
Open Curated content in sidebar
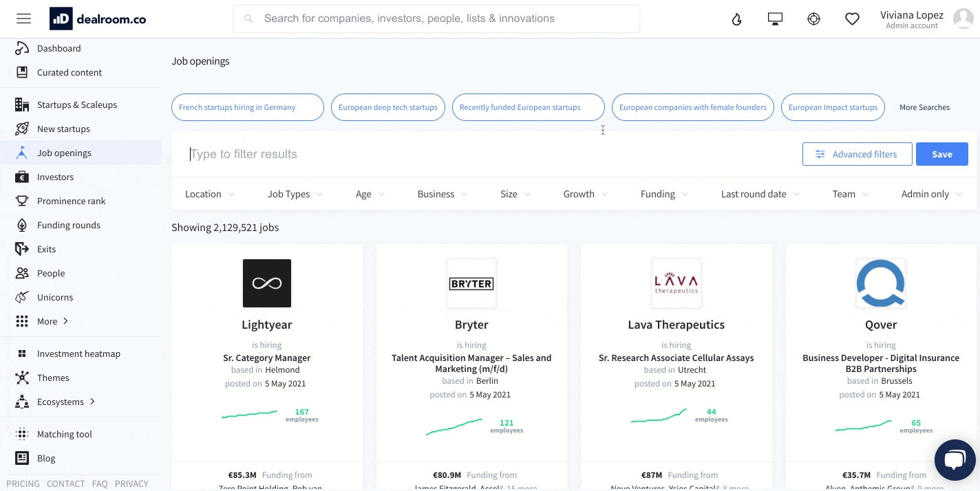click(70, 72)
